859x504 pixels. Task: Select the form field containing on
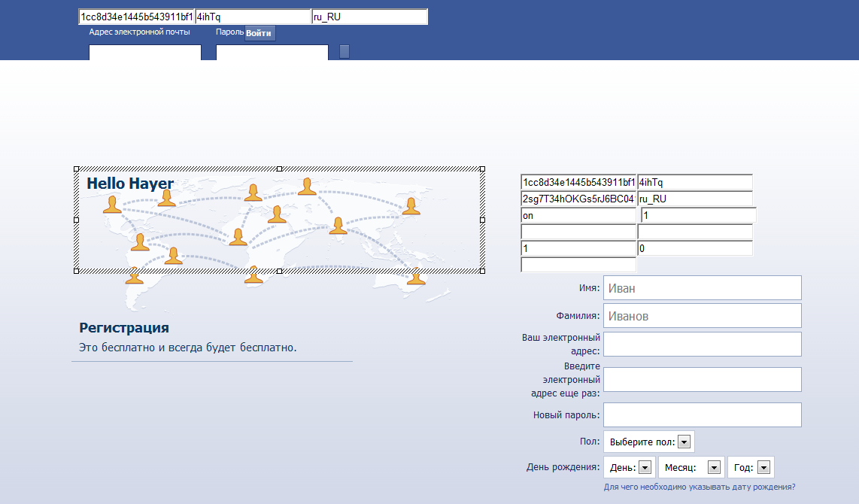[578, 215]
